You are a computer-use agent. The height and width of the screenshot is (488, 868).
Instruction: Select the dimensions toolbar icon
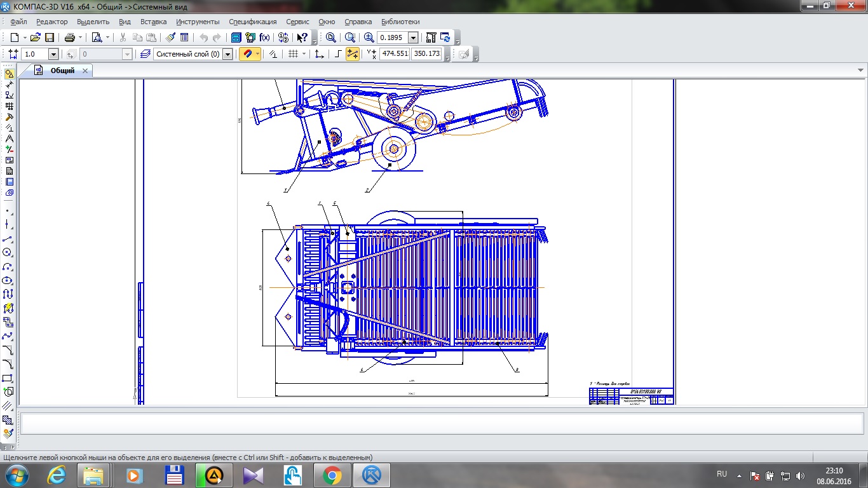click(x=9, y=85)
